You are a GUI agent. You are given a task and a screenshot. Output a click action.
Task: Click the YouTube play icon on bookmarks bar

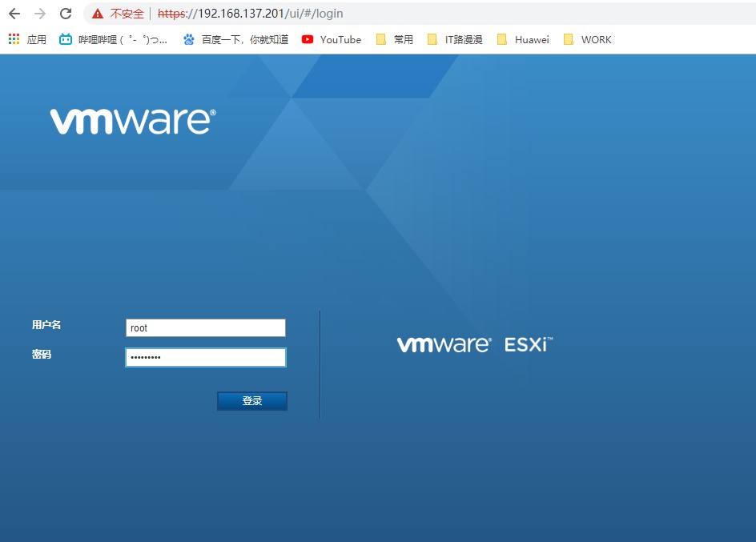tap(307, 38)
